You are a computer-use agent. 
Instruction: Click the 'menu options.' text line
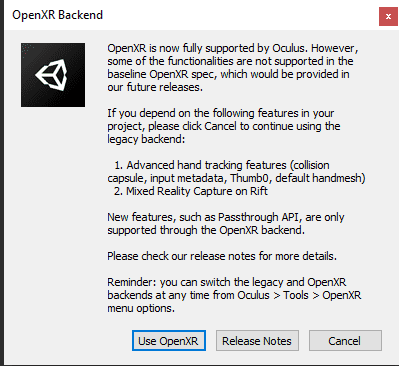[x=141, y=308]
